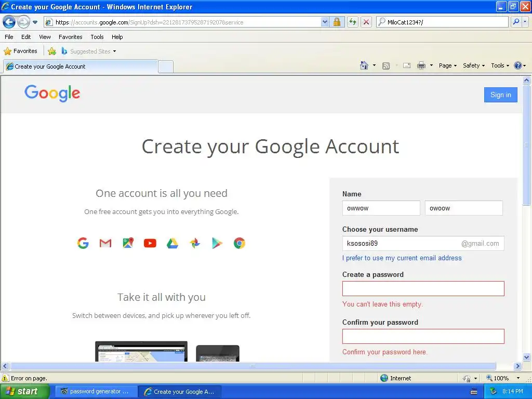Open the View menu
The width and height of the screenshot is (532, 399).
[45, 37]
